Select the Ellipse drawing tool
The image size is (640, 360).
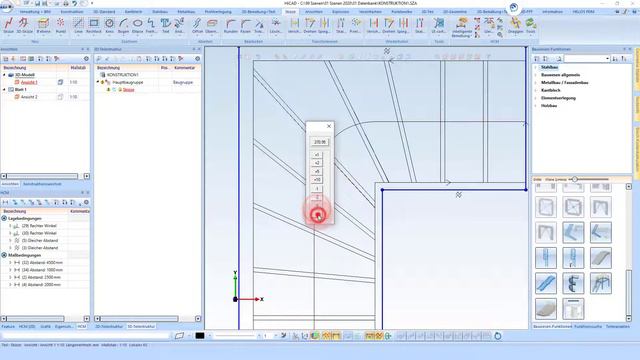(x=138, y=25)
